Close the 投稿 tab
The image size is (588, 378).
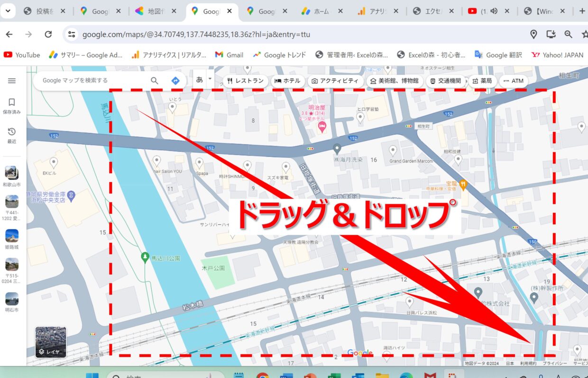click(63, 11)
